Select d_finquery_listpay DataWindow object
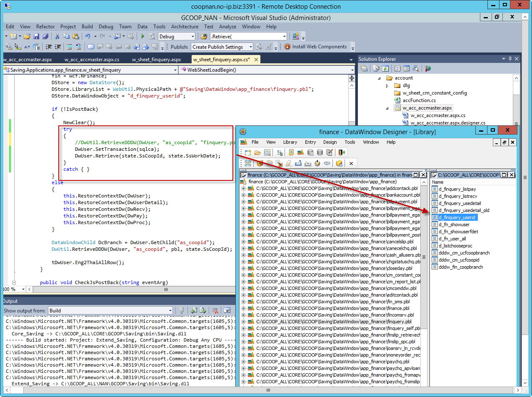 coord(457,189)
